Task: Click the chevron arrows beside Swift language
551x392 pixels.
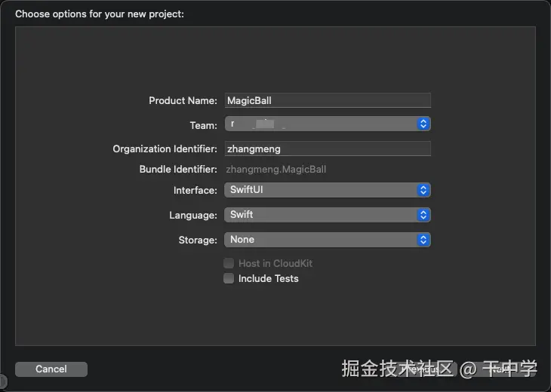Action: coord(423,215)
